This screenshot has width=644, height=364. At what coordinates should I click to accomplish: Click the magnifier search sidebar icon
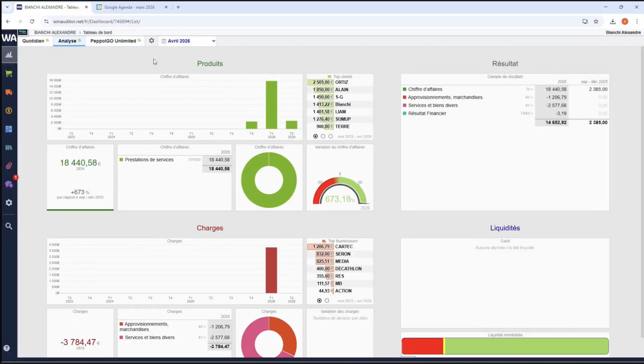9,226
